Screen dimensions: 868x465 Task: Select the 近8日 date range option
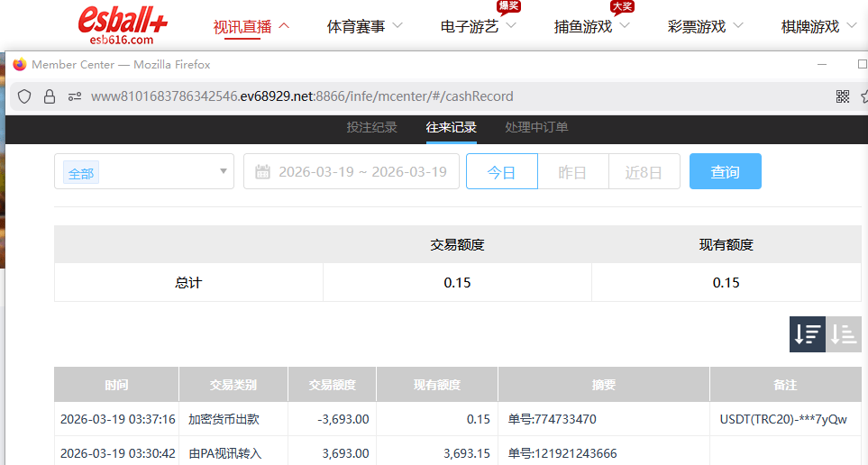644,172
